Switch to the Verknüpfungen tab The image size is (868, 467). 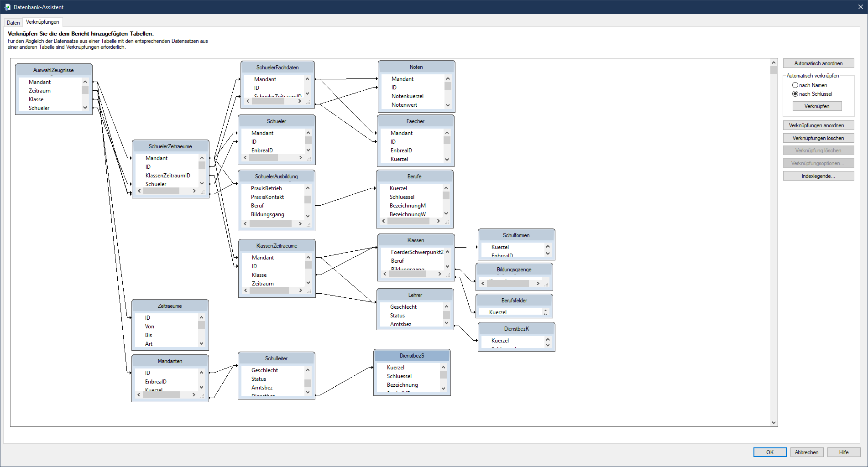pos(42,22)
